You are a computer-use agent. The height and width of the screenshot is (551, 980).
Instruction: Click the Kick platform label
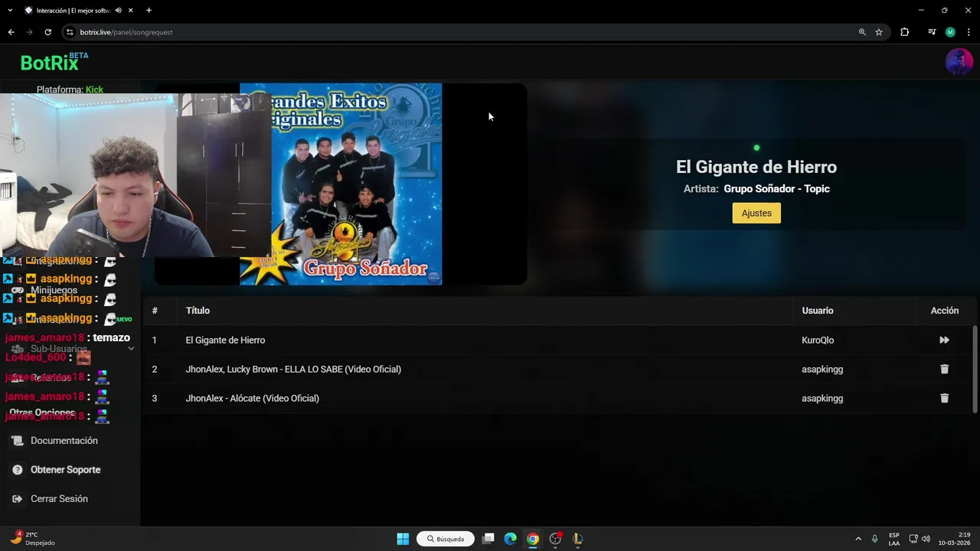pos(94,90)
